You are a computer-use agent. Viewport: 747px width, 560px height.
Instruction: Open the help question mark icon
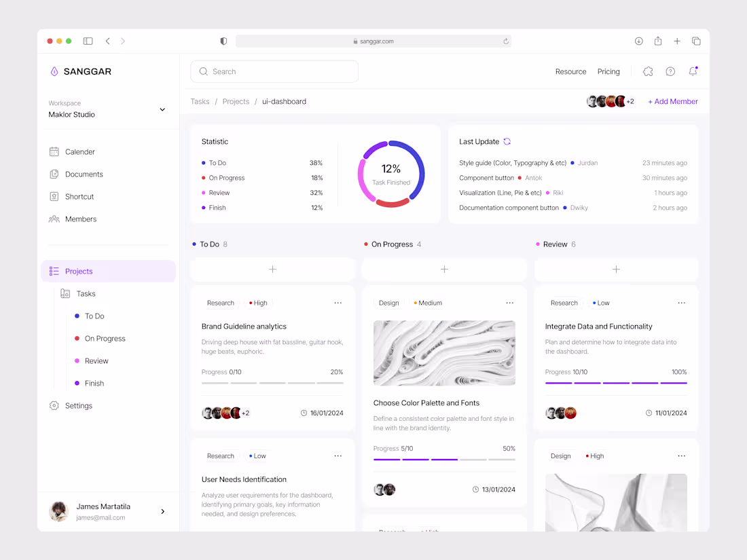tap(670, 71)
